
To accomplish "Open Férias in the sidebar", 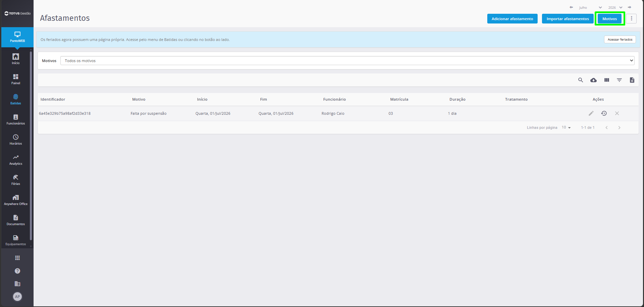I will [x=16, y=180].
